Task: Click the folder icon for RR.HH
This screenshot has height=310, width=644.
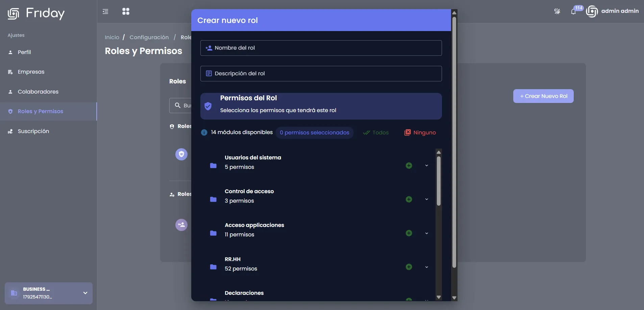Action: [213, 267]
